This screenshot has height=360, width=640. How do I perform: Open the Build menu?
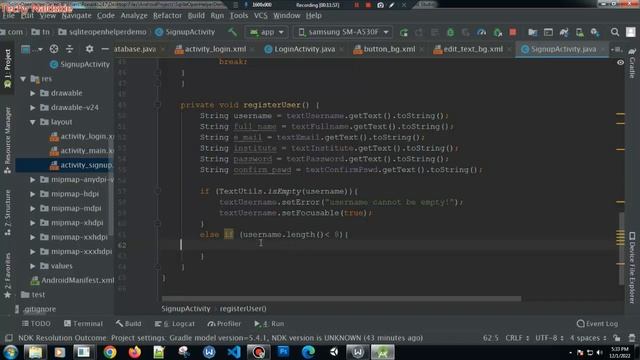(196, 16)
